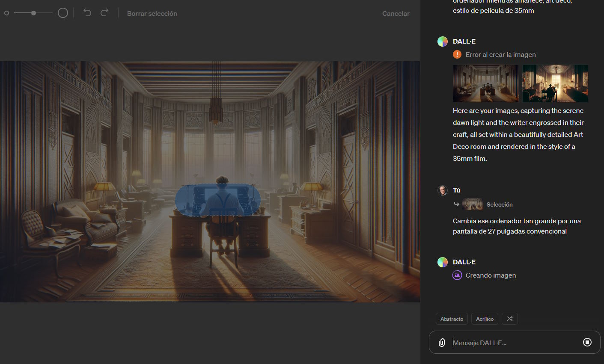Click the orange error warning icon
The width and height of the screenshot is (604, 364).
click(x=457, y=55)
